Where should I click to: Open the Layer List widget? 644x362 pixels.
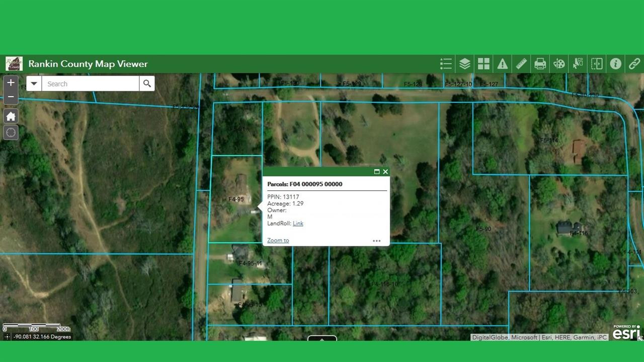pos(465,64)
